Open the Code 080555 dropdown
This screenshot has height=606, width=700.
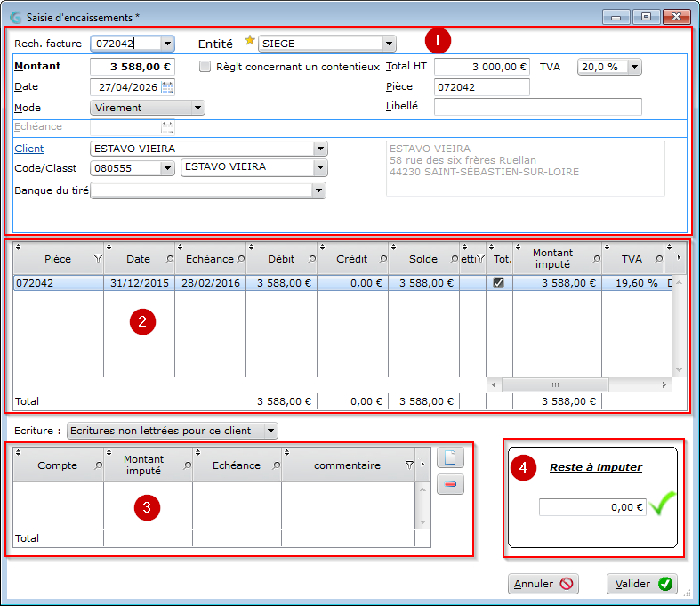[167, 168]
